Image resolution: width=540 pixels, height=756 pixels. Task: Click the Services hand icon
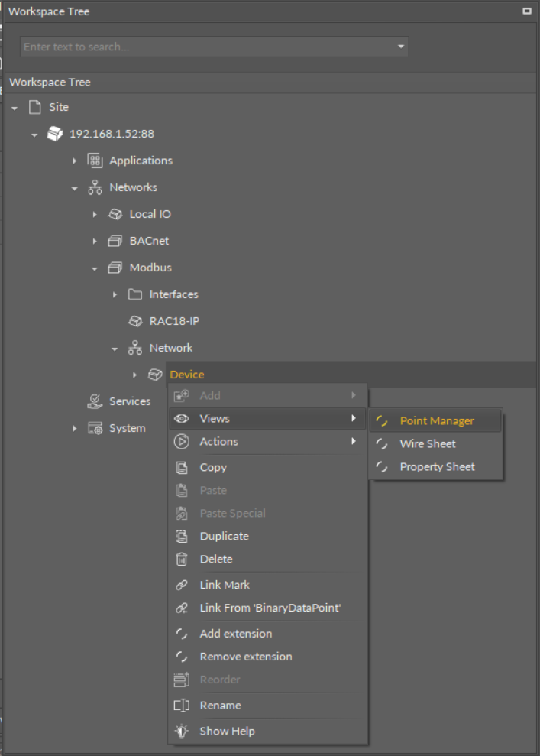(x=95, y=401)
